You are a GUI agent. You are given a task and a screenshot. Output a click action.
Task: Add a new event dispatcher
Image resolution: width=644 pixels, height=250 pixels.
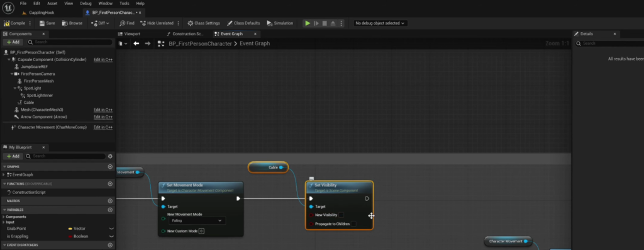pos(109,245)
